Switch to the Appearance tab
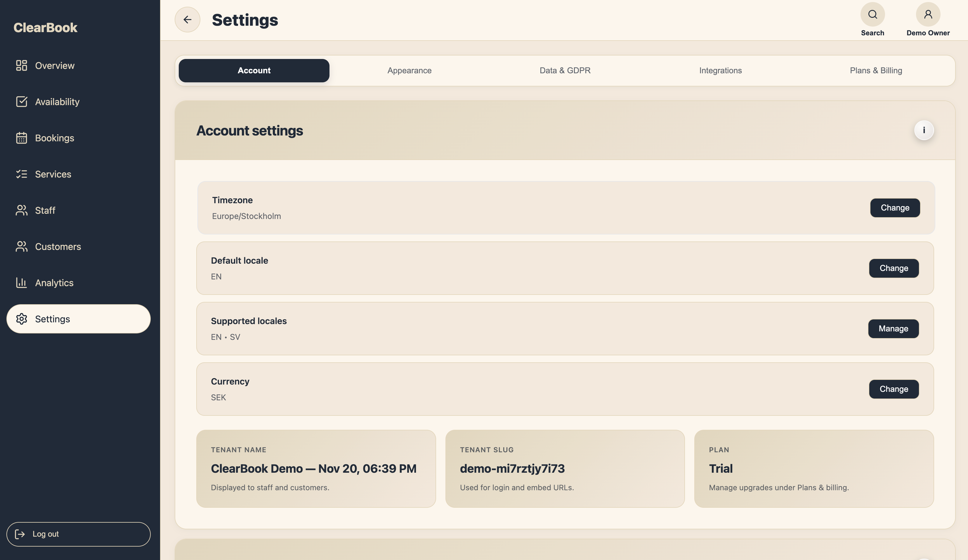968x560 pixels. point(410,70)
